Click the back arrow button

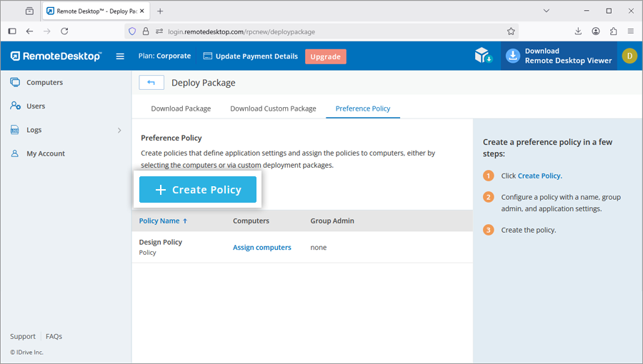151,83
